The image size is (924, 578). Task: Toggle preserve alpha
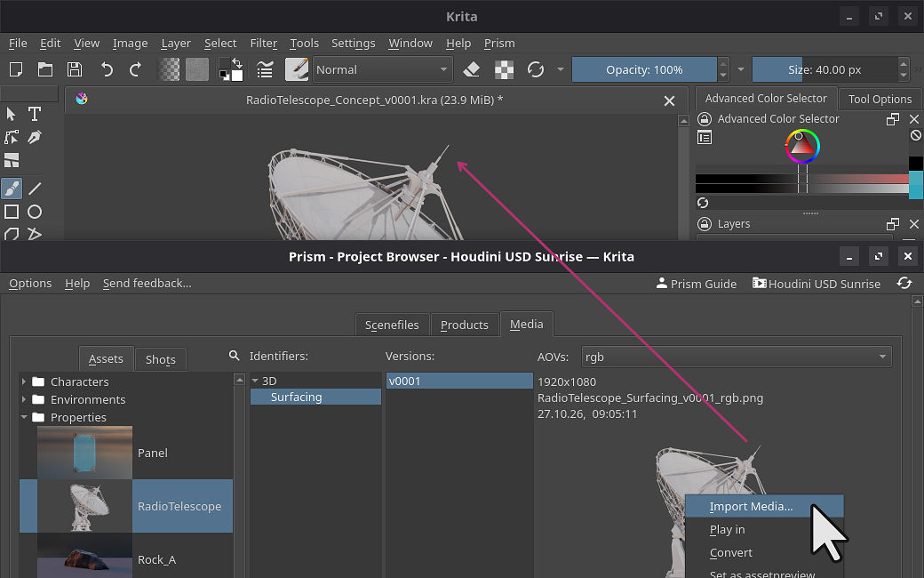(x=504, y=69)
